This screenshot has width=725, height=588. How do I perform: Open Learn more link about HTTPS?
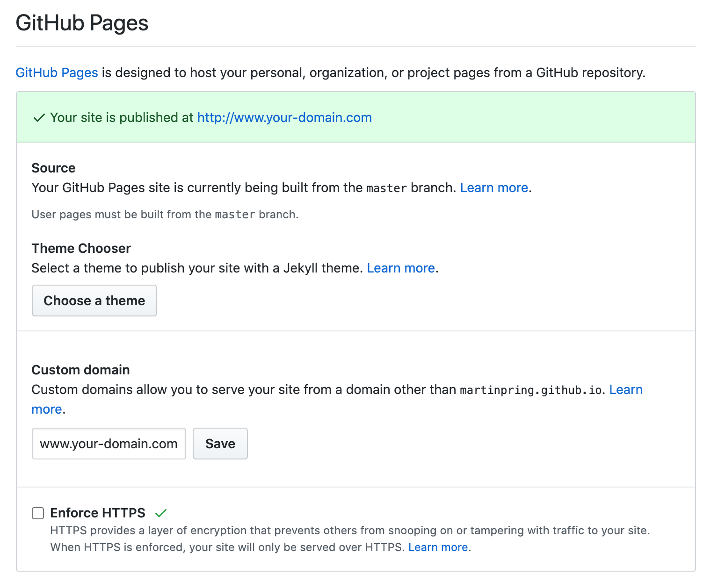coord(438,547)
